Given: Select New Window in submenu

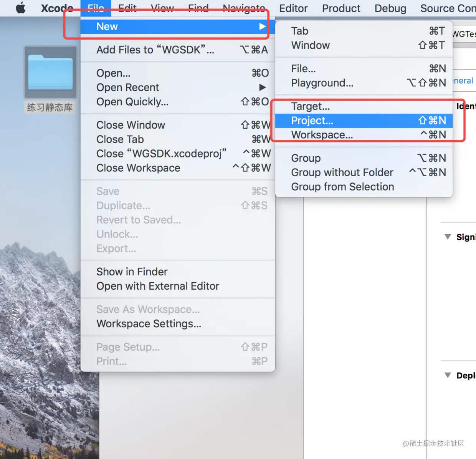Looking at the screenshot, I should click(x=364, y=45).
